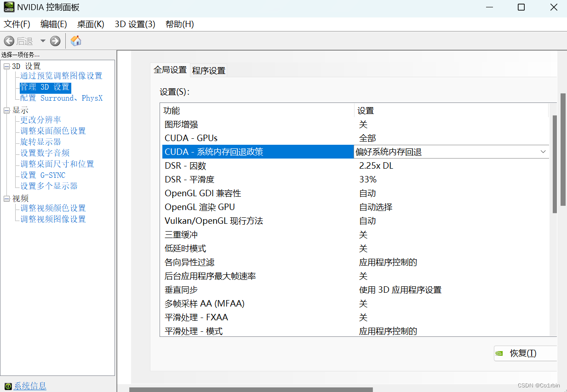
Task: Select the 后台应用程序最大帧速率 row
Action: point(355,276)
